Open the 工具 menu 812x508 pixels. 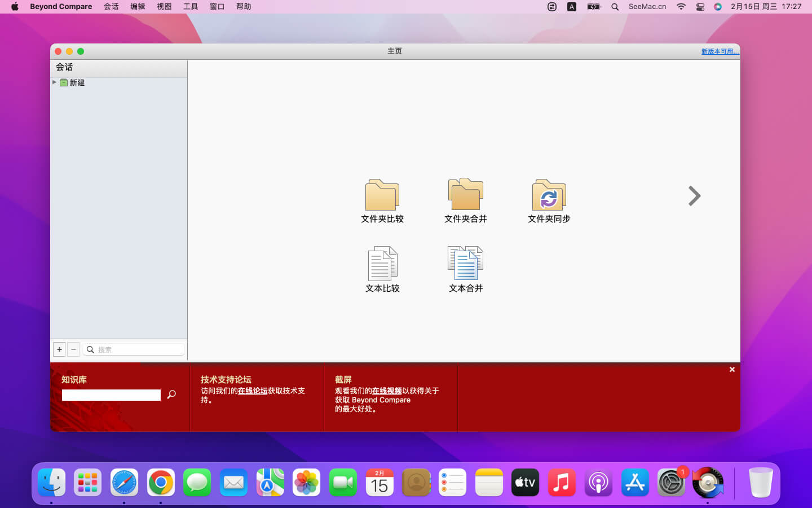click(x=191, y=7)
